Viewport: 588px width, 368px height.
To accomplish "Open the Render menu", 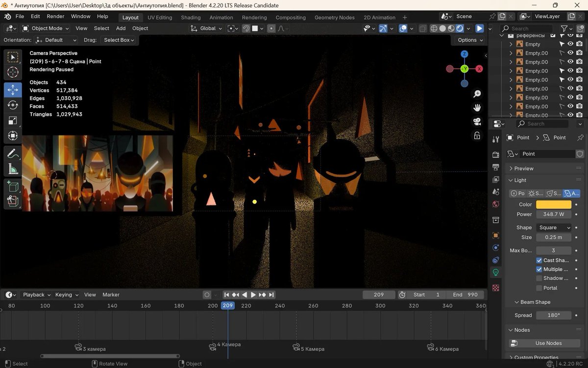I will tap(55, 16).
